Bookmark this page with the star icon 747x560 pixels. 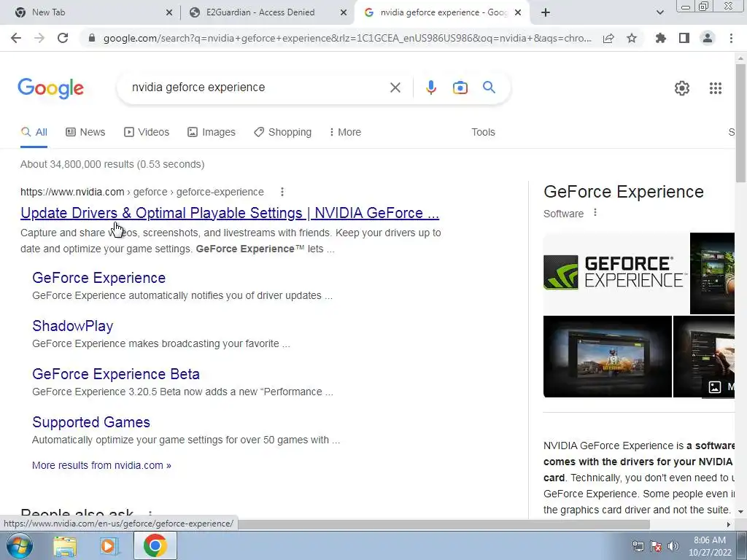point(632,38)
